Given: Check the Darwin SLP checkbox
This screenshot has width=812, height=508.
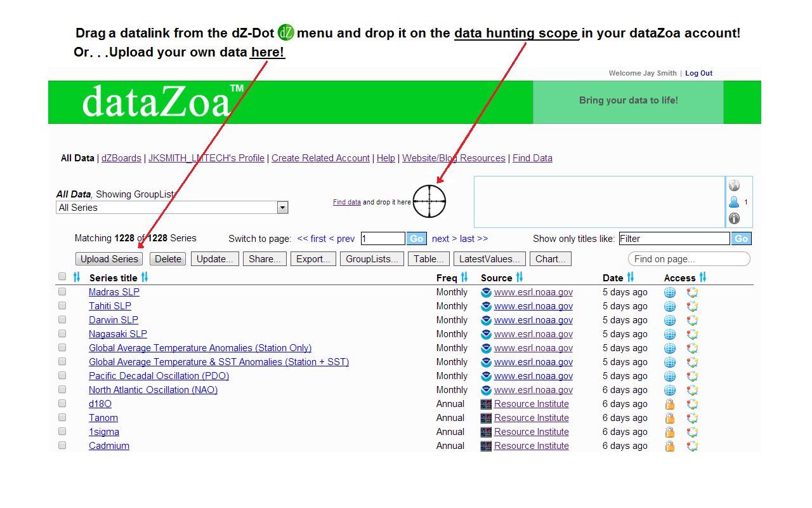Looking at the screenshot, I should (x=62, y=319).
